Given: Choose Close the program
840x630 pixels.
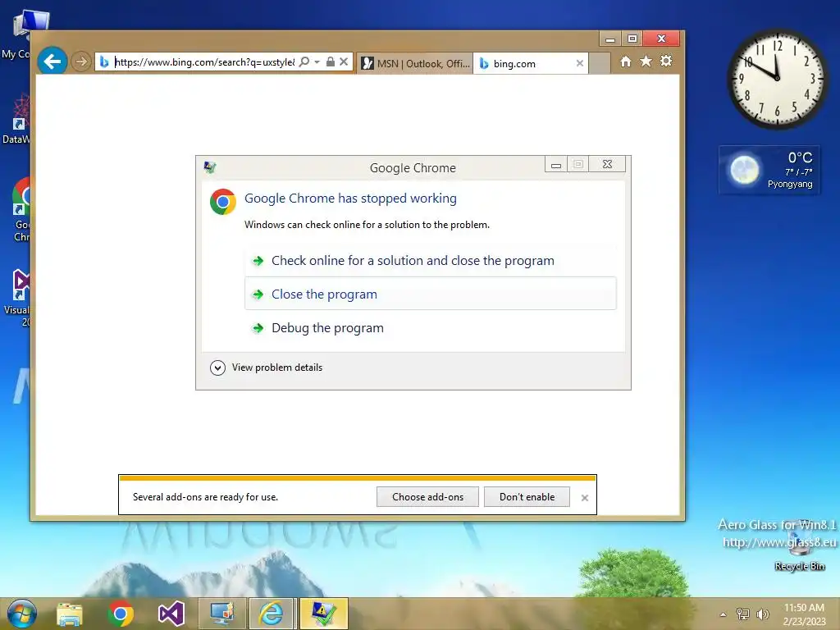Looking at the screenshot, I should [430, 294].
